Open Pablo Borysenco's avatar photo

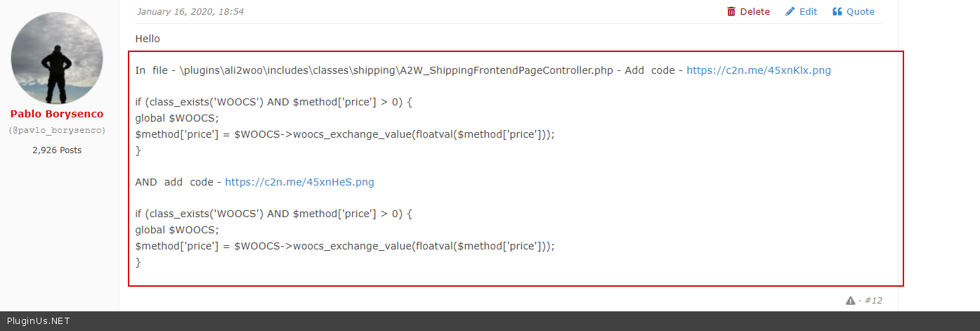pos(58,58)
